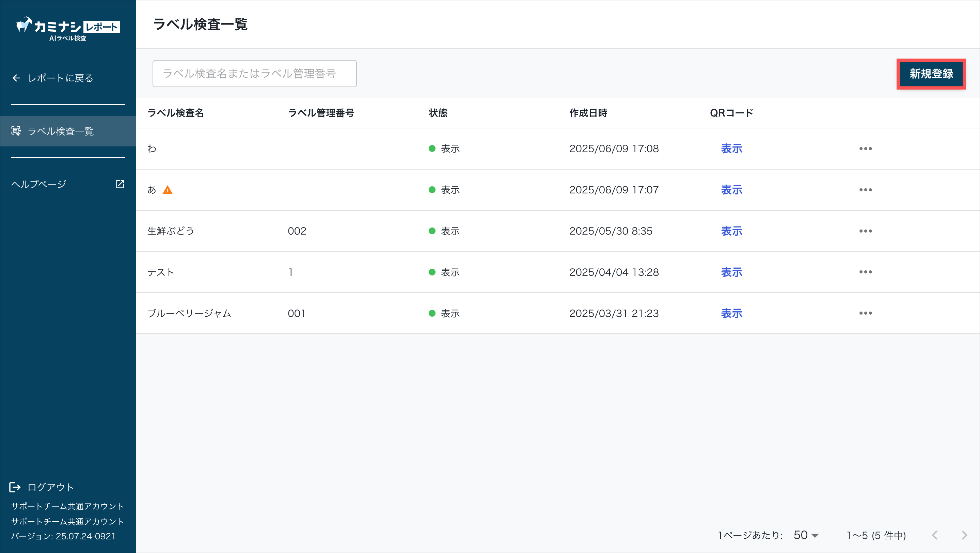Go to the previous page chevron
Image resolution: width=980 pixels, height=553 pixels.
(935, 535)
